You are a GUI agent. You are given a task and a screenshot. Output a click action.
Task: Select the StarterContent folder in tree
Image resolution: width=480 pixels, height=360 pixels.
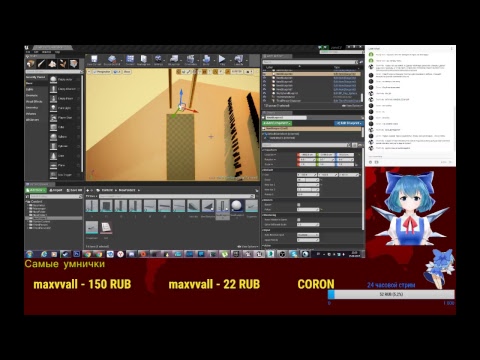(x=41, y=221)
